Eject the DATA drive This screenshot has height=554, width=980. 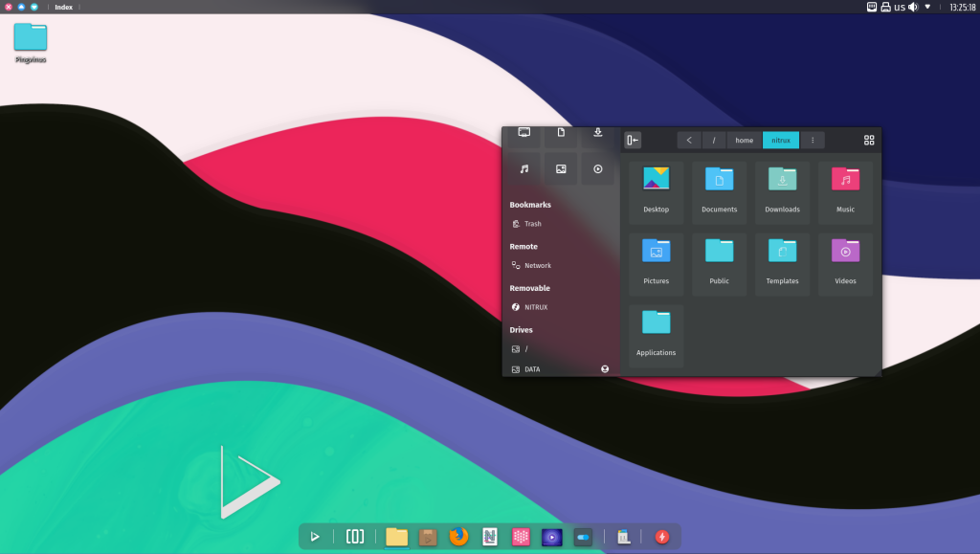click(x=605, y=368)
